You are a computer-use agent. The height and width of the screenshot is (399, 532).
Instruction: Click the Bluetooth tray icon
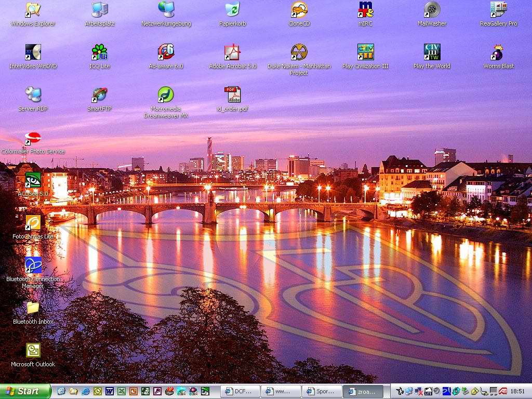point(446,391)
